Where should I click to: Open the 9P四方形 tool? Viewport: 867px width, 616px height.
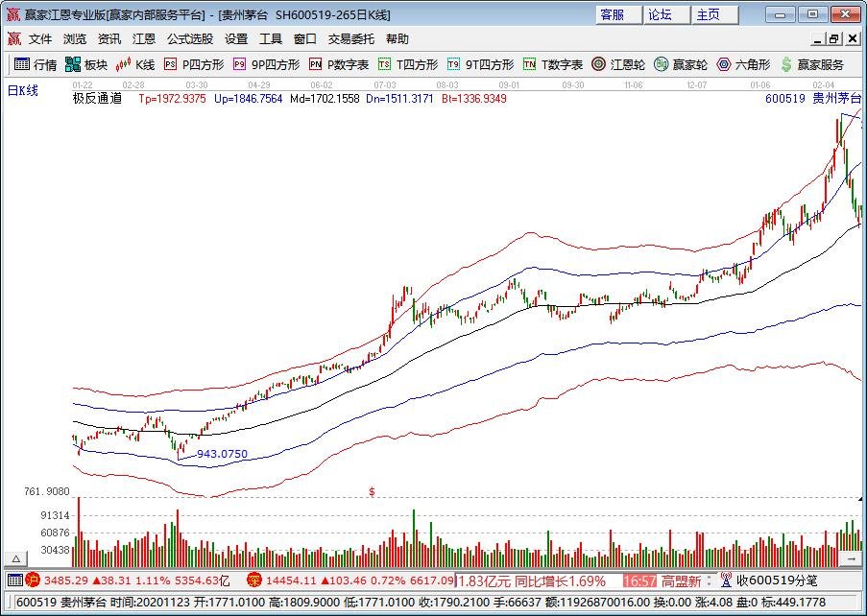pos(267,64)
